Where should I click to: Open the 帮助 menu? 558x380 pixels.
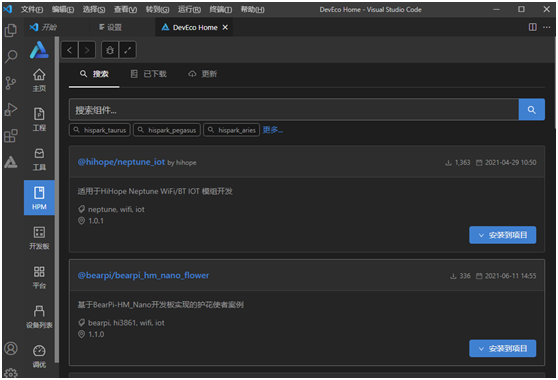pyautogui.click(x=252, y=10)
